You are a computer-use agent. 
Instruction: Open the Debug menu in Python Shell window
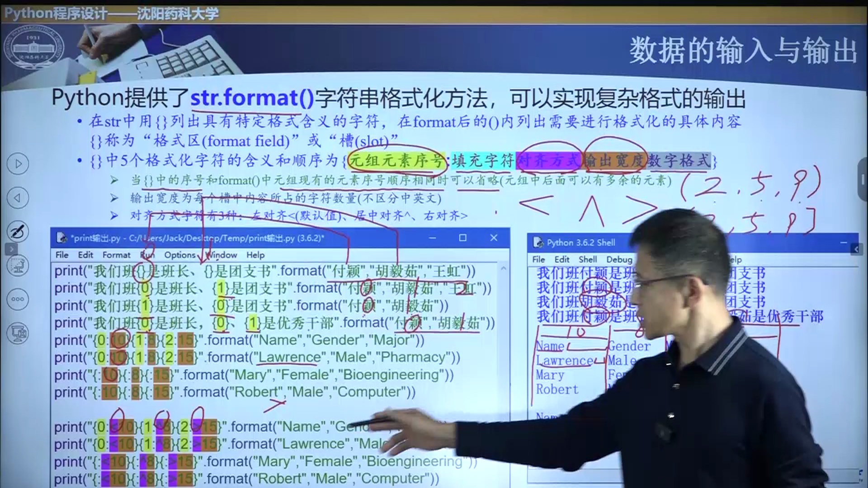pos(619,259)
